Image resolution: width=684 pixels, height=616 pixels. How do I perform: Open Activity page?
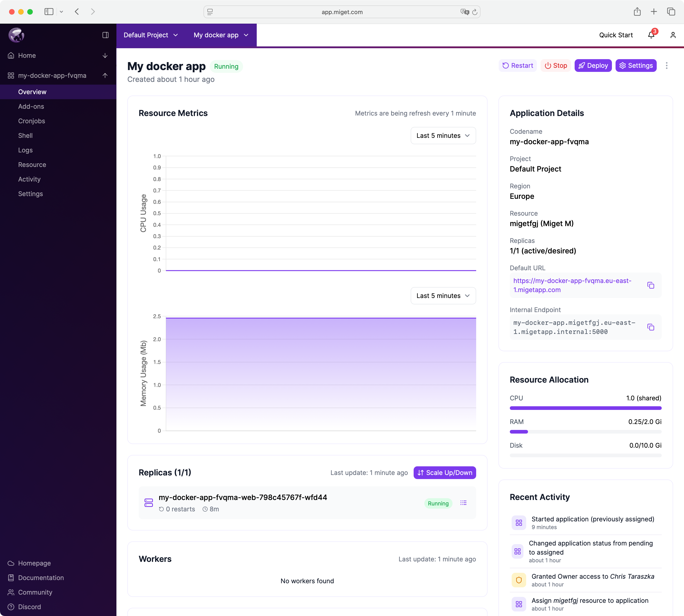point(29,179)
